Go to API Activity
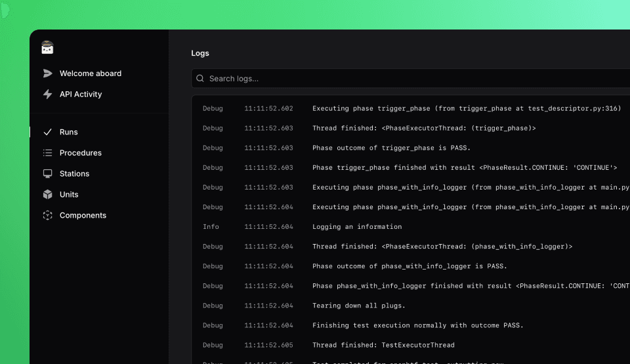This screenshot has width=630, height=364. pos(81,94)
